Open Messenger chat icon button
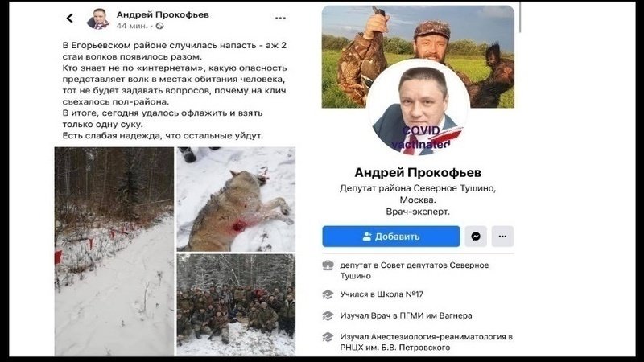 [x=476, y=237]
